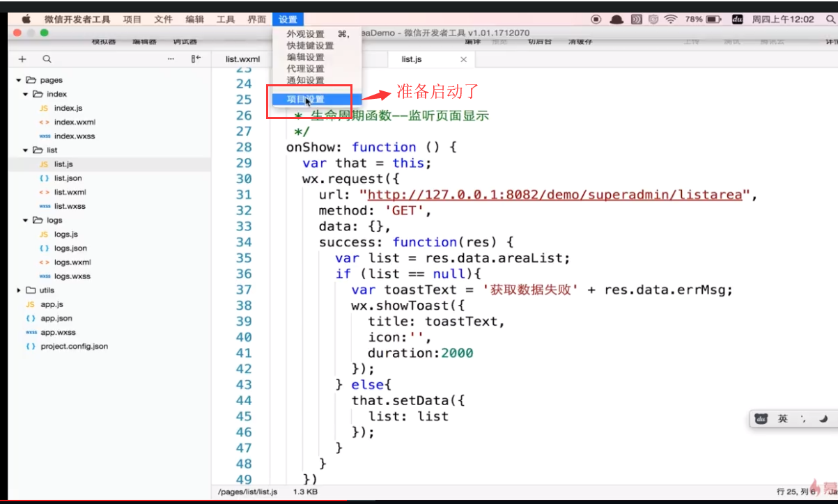Open app.json in the file tree
The width and height of the screenshot is (838, 504).
click(x=56, y=318)
